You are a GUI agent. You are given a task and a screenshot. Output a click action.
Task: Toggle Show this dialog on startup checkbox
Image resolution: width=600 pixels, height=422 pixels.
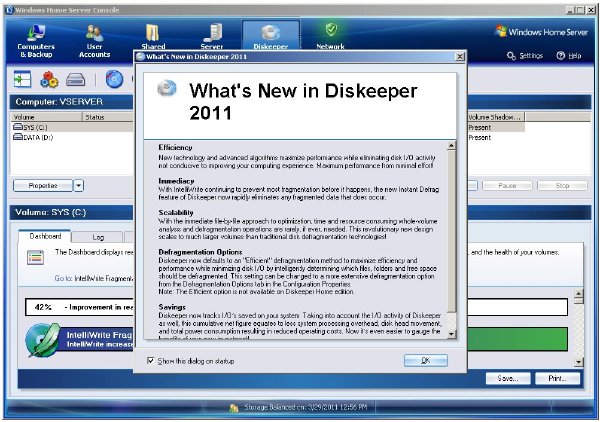[x=151, y=360]
